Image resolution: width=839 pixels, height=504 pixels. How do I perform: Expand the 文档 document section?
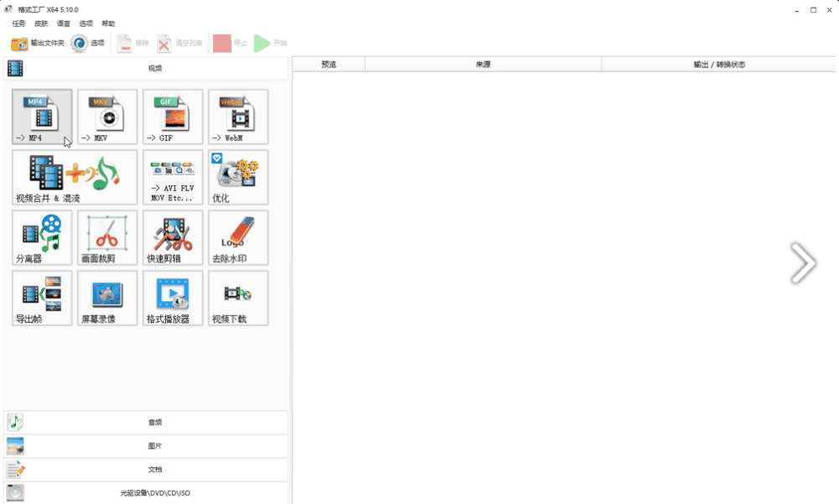tap(146, 470)
